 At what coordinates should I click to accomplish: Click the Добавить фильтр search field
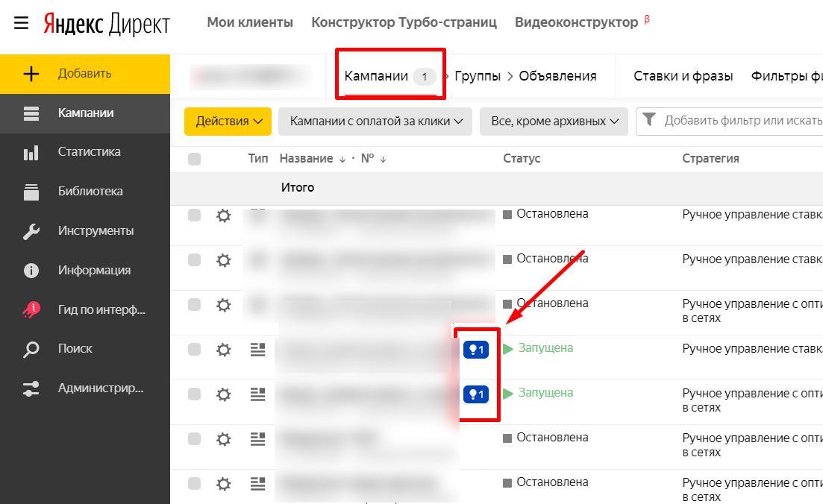(x=739, y=121)
